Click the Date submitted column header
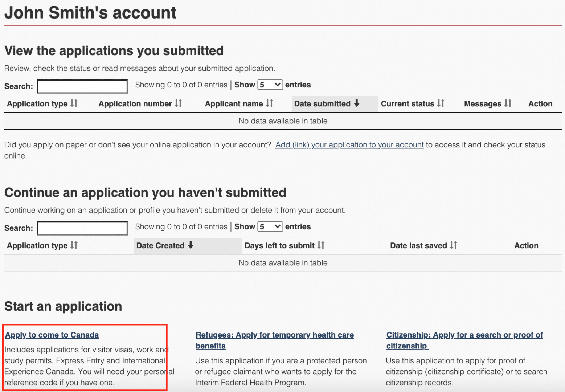Image resolution: width=565 pixels, height=392 pixels. coord(323,103)
